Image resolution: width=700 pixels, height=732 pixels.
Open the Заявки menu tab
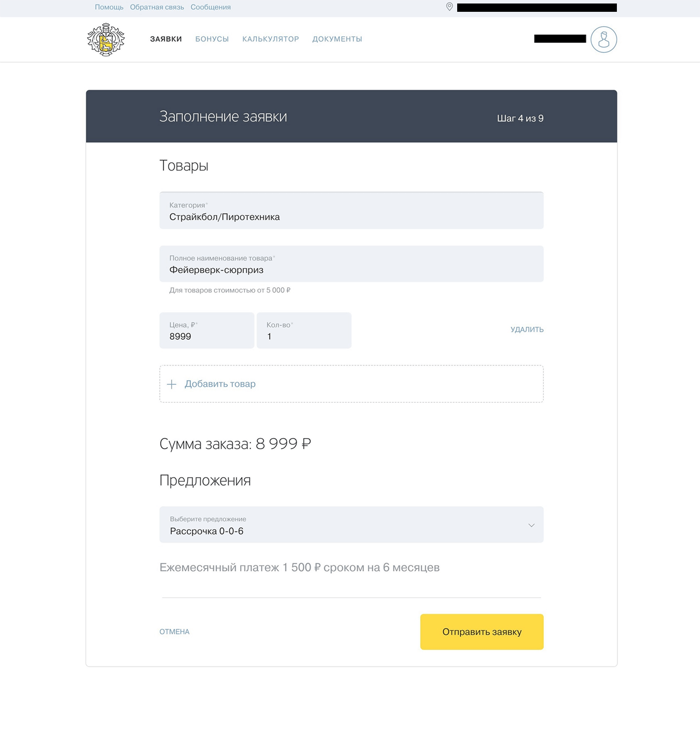(x=166, y=39)
